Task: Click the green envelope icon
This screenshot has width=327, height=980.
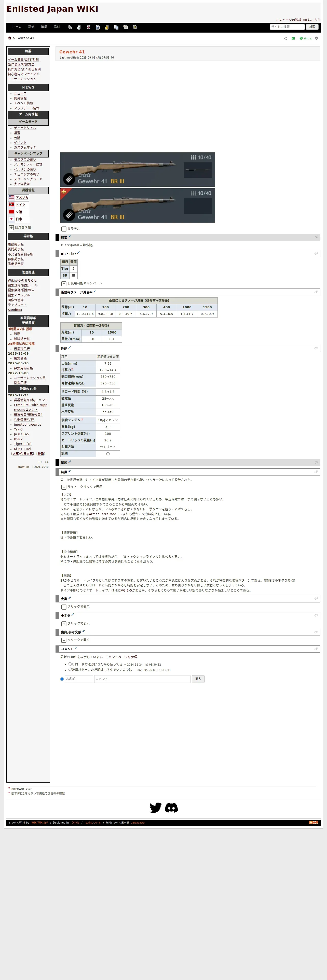Action: (x=293, y=38)
